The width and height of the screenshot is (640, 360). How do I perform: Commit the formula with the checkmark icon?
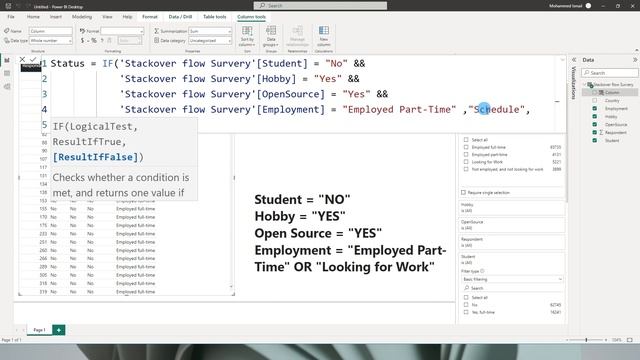coord(33,60)
